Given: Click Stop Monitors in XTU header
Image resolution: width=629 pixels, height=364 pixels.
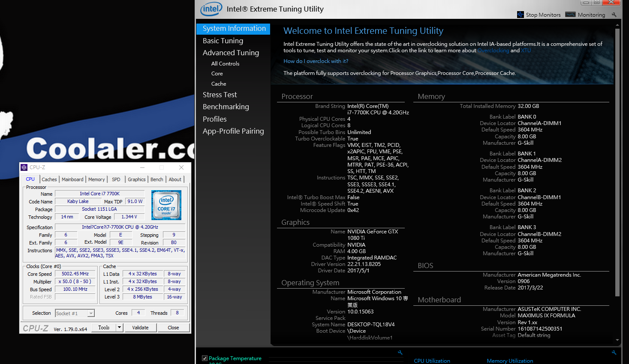Looking at the screenshot, I should (543, 15).
